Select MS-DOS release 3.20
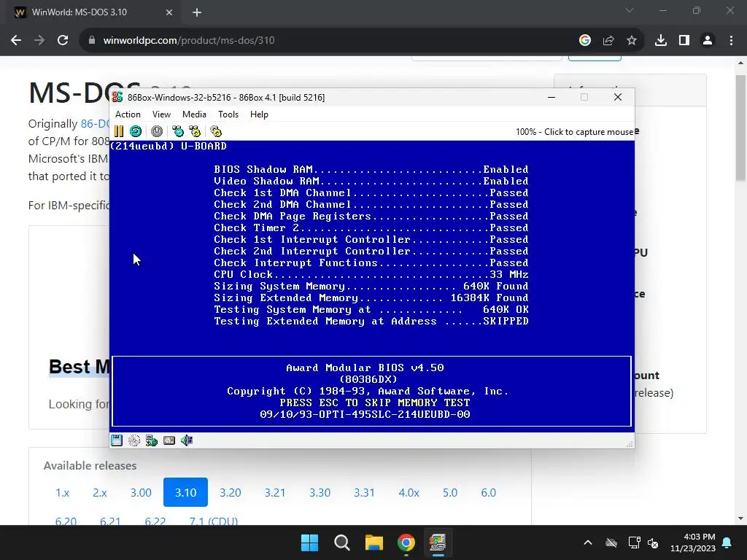The width and height of the screenshot is (747, 560). [x=230, y=492]
